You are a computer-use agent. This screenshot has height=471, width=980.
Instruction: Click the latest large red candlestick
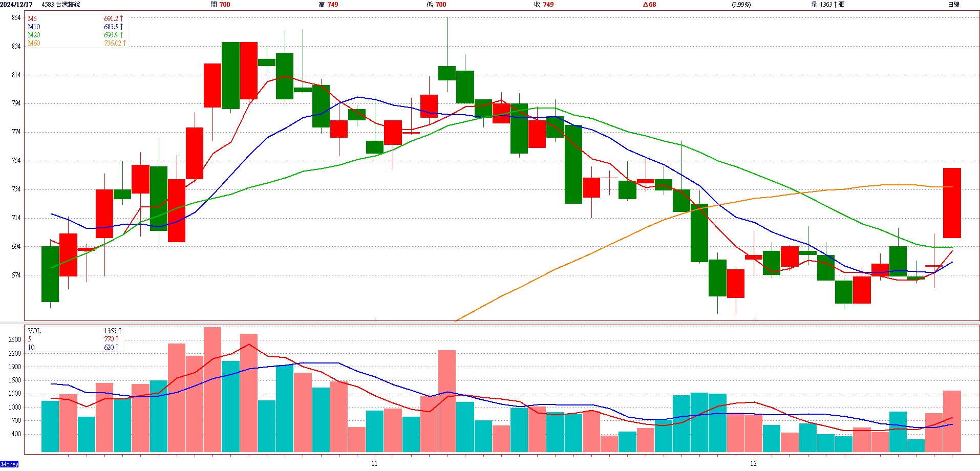click(x=952, y=203)
